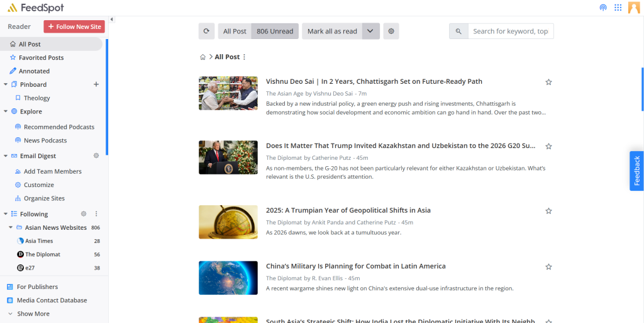The height and width of the screenshot is (323, 644).
Task: Click the refresh feed icon
Action: (x=206, y=31)
